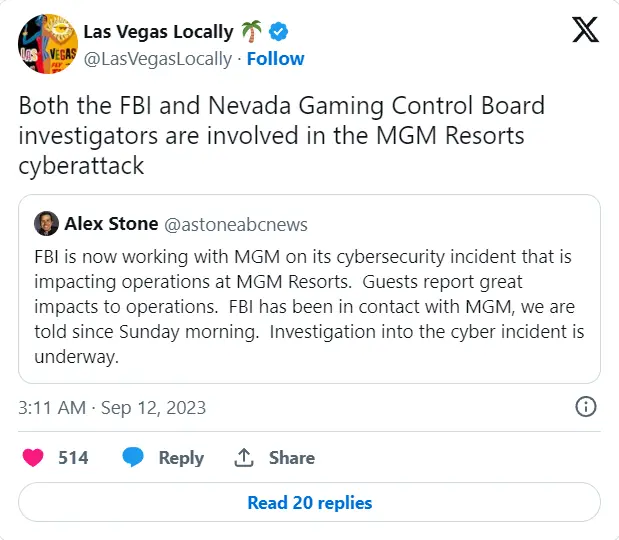Follow the Las Vegas Locally account
Screen dimensions: 619x540
pos(275,58)
